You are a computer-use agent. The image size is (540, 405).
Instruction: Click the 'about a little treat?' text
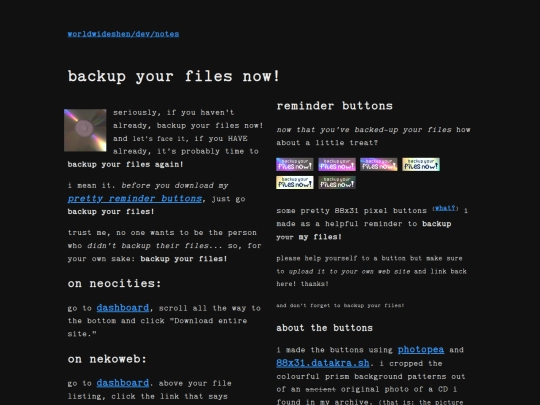(327, 143)
